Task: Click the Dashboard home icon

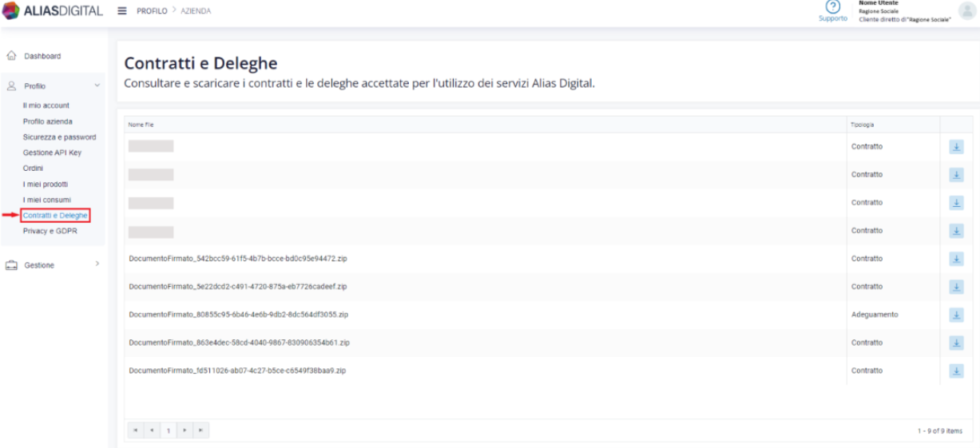Action: pos(11,56)
